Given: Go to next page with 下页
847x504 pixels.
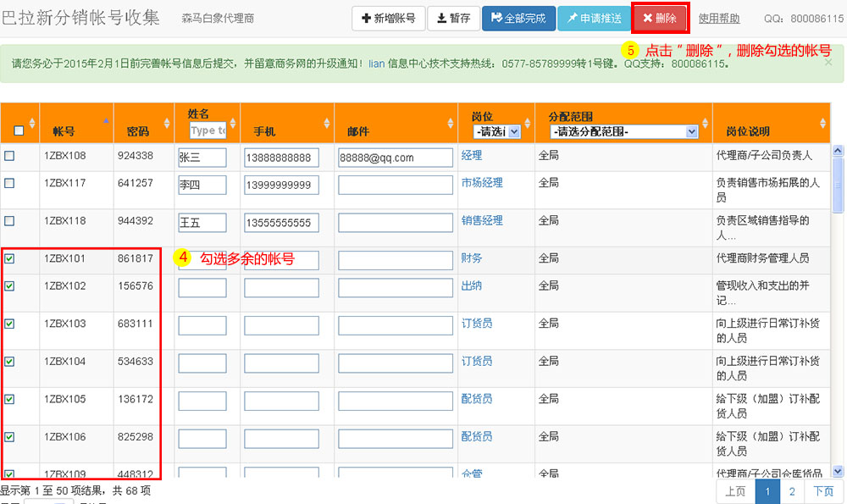Looking at the screenshot, I should 823,491.
